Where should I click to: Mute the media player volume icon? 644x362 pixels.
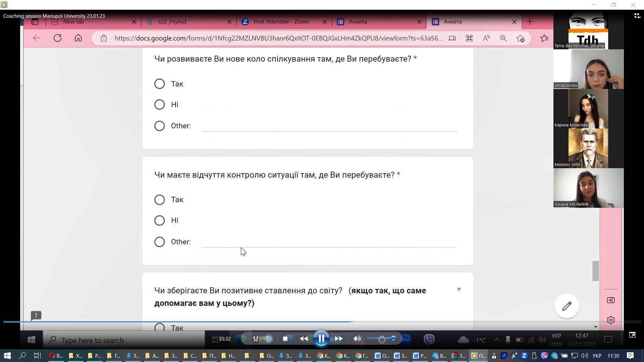tap(357, 339)
